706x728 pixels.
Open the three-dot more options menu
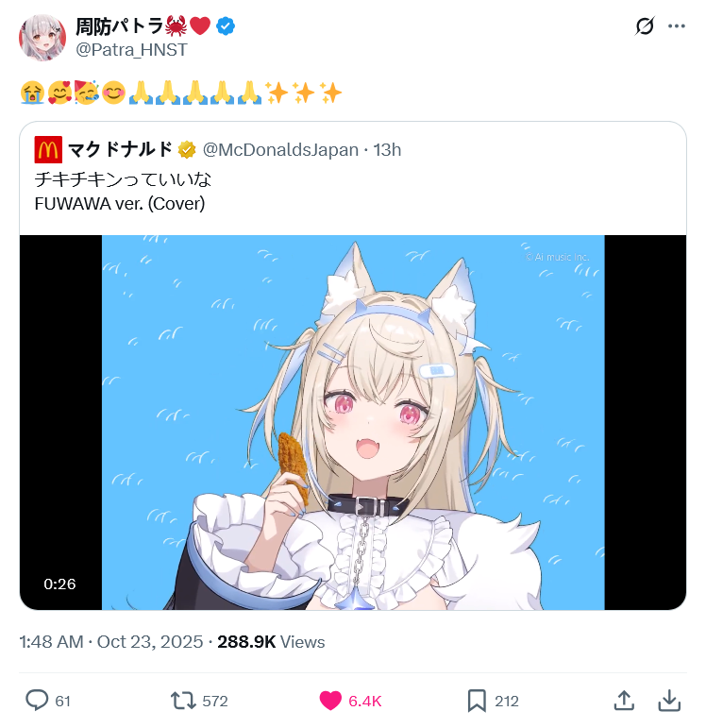677,26
